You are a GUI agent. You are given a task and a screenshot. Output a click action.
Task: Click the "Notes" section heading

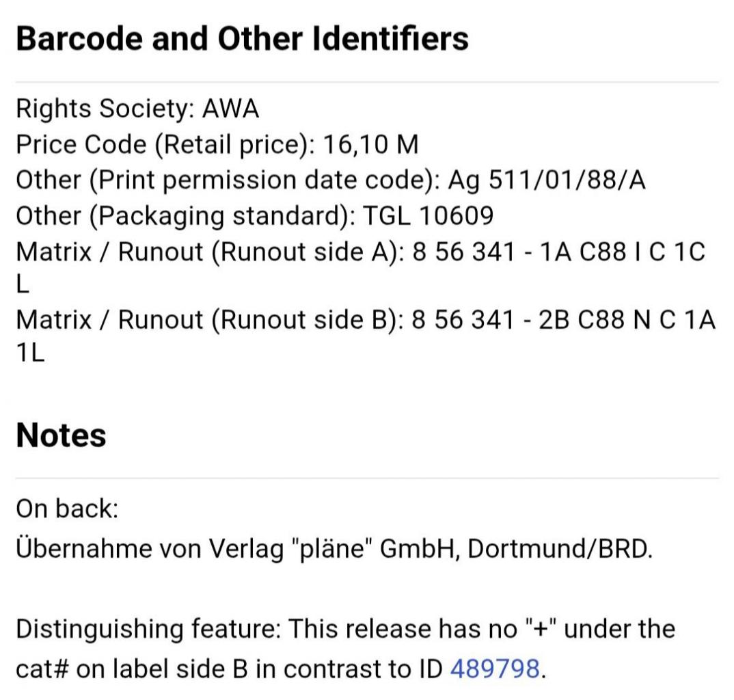(61, 435)
